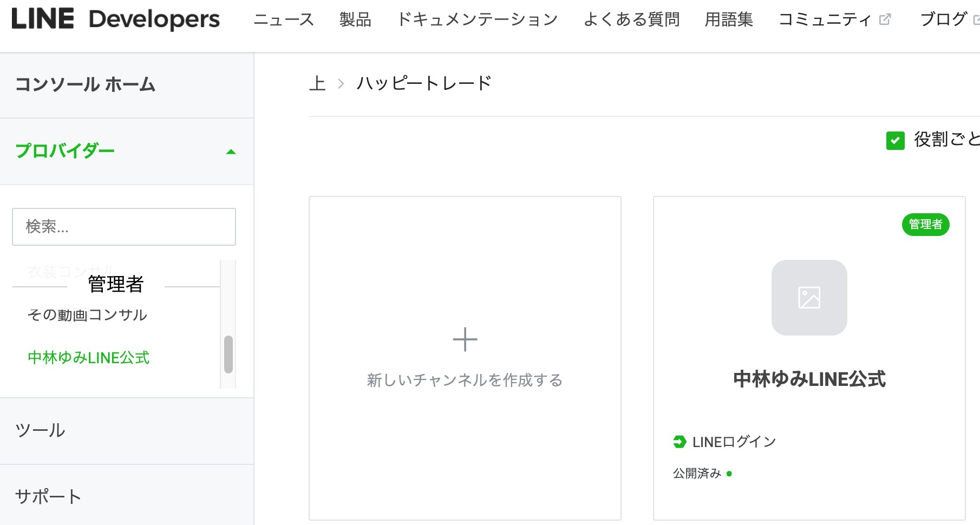Open the 製品 menu item
This screenshot has height=525, width=980.
(x=355, y=19)
